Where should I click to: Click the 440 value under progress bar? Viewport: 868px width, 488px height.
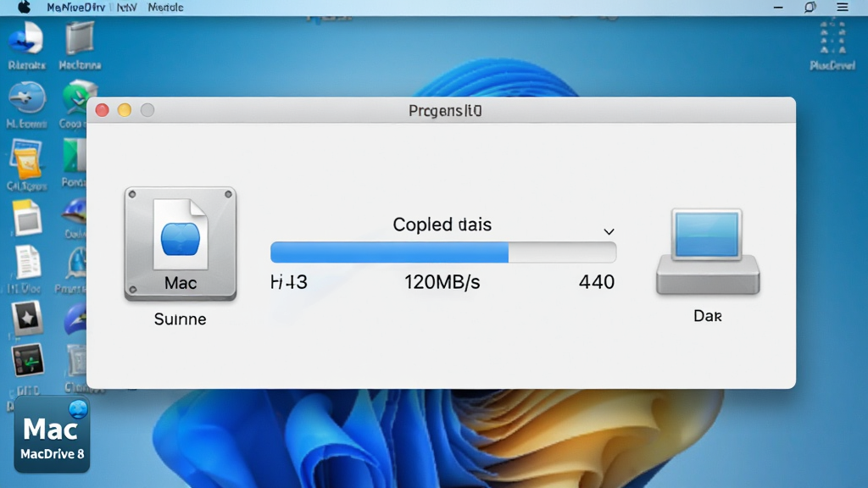click(x=596, y=282)
